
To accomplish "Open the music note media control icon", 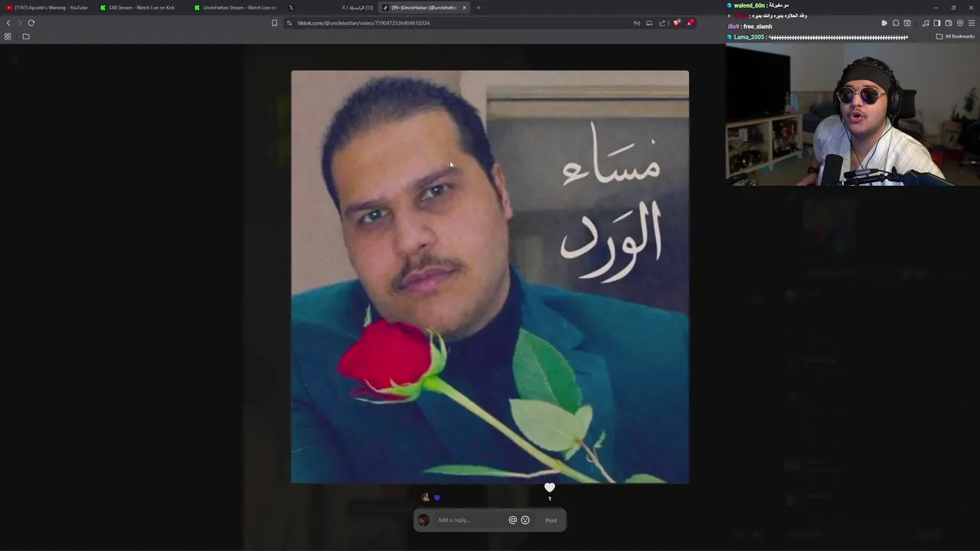I will [925, 23].
